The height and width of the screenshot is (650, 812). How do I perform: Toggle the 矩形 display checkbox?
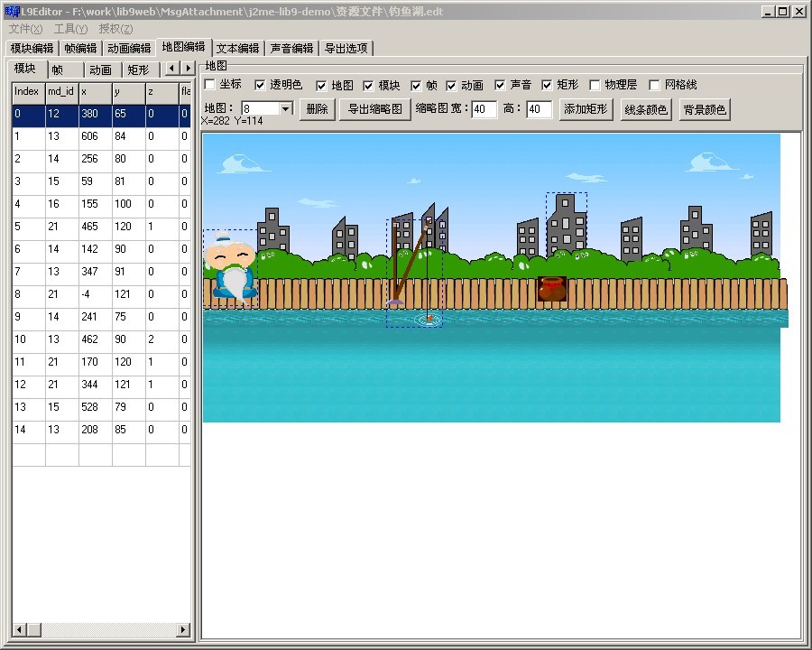click(x=547, y=85)
